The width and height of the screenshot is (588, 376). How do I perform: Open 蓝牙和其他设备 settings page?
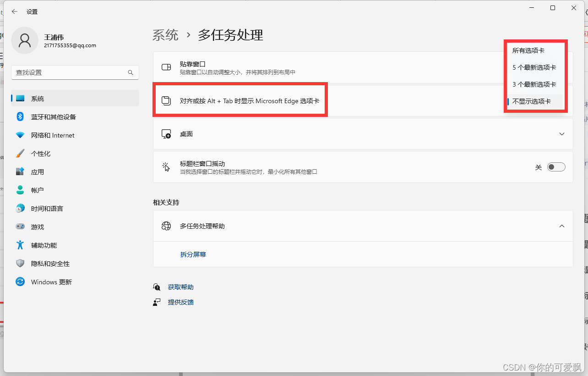[x=75, y=117]
